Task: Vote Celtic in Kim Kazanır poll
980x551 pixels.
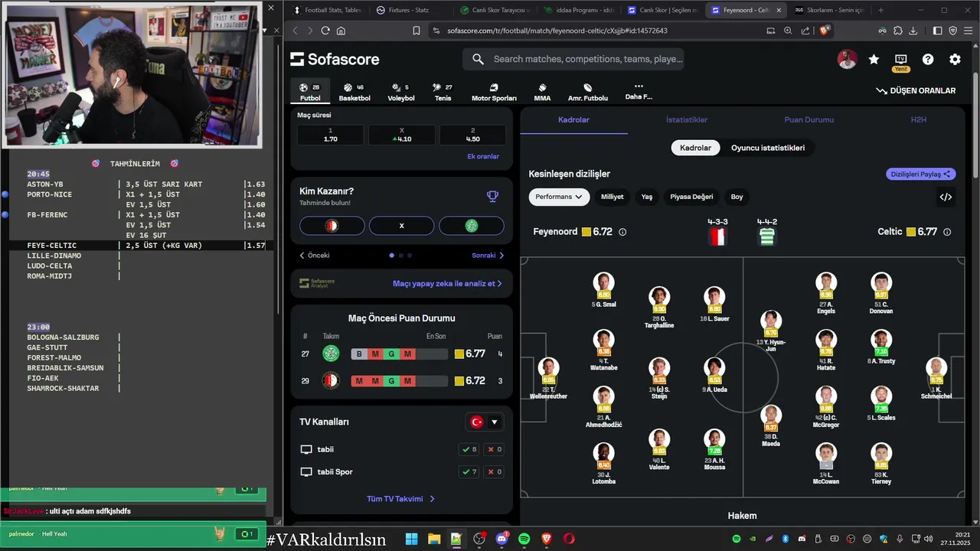Action: tap(472, 226)
